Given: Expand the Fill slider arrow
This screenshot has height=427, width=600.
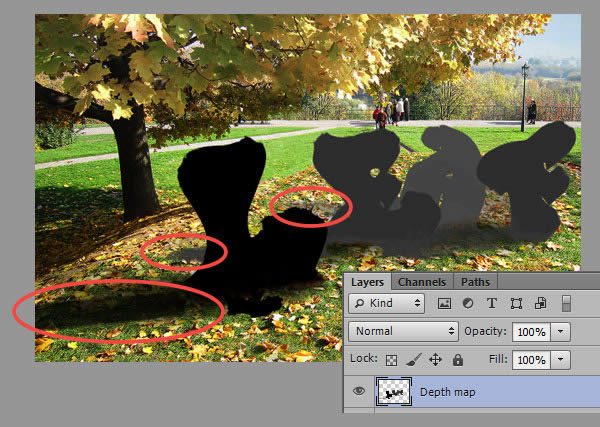Looking at the screenshot, I should point(560,359).
